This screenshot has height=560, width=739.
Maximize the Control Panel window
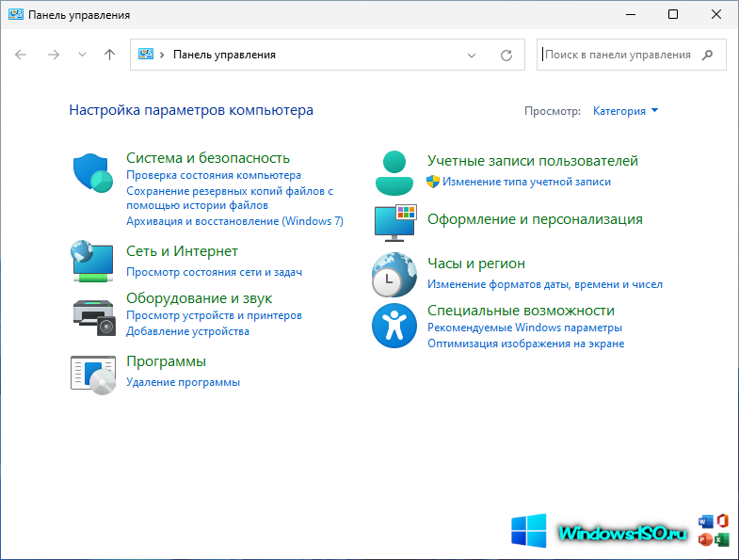(x=673, y=15)
